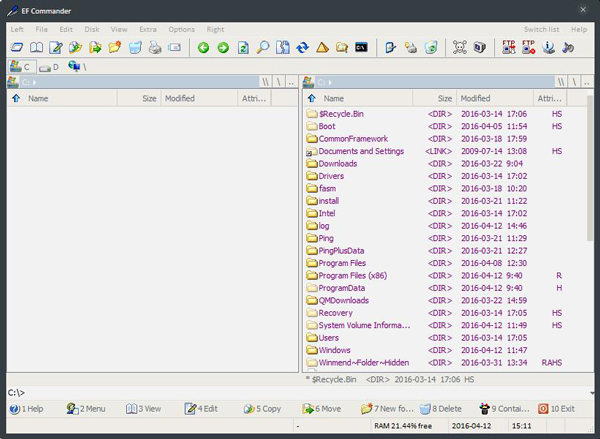600x439 pixels.
Task: Click the leftmost window toolbar icon
Action: click(x=17, y=47)
